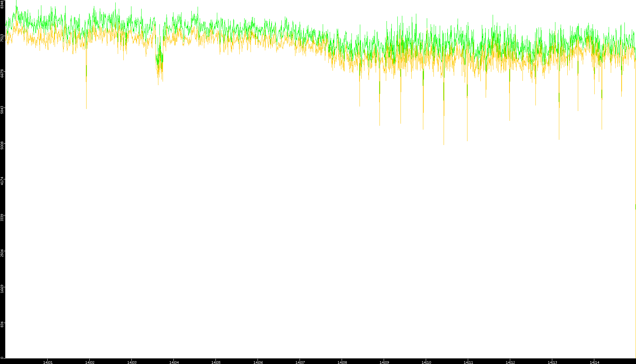Click the 14:13 time axis label
Viewport: 636px width, 364px height.
552,362
